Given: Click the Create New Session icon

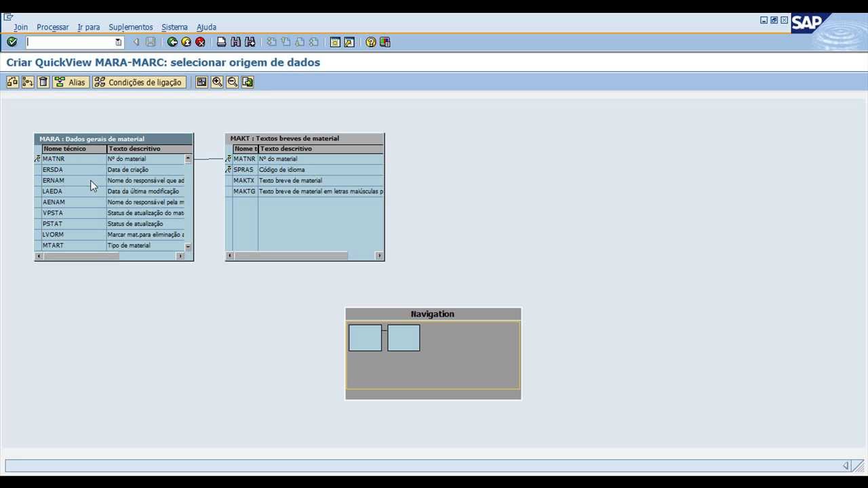Looking at the screenshot, I should [x=335, y=42].
